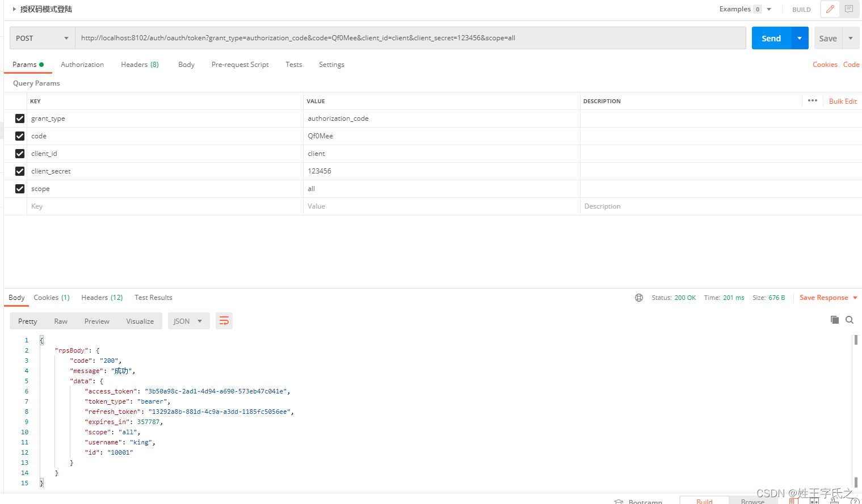This screenshot has height=504, width=862.
Task: Open the POST method dropdown
Action: [x=43, y=38]
